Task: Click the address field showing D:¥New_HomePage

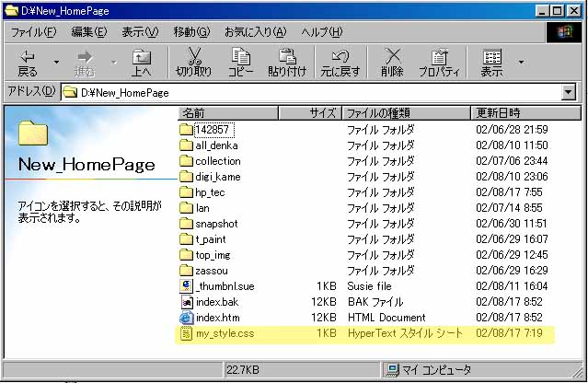Action: [311, 92]
